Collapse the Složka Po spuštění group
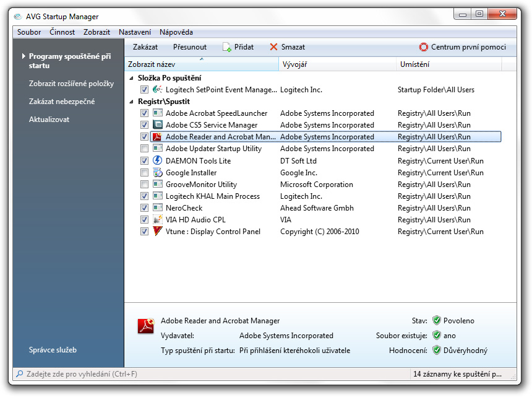This screenshot has width=532, height=397. pos(131,78)
